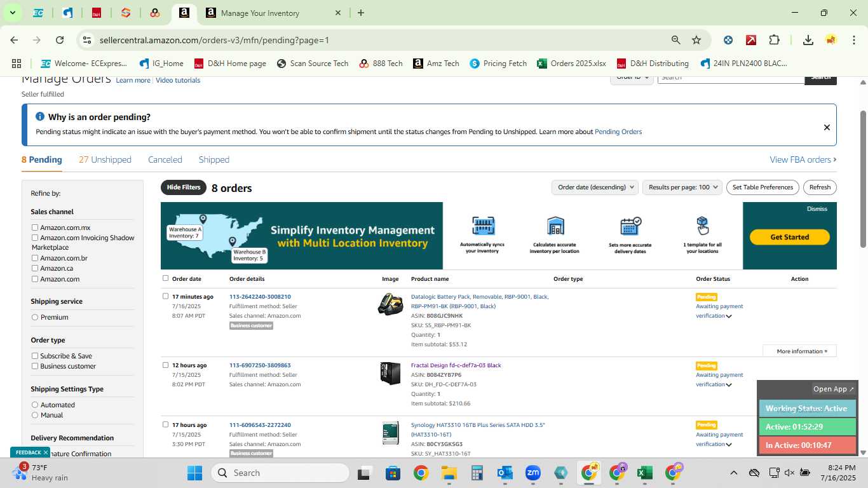The image size is (868, 488).
Task: Open File Explorer from the taskbar
Action: (449, 473)
